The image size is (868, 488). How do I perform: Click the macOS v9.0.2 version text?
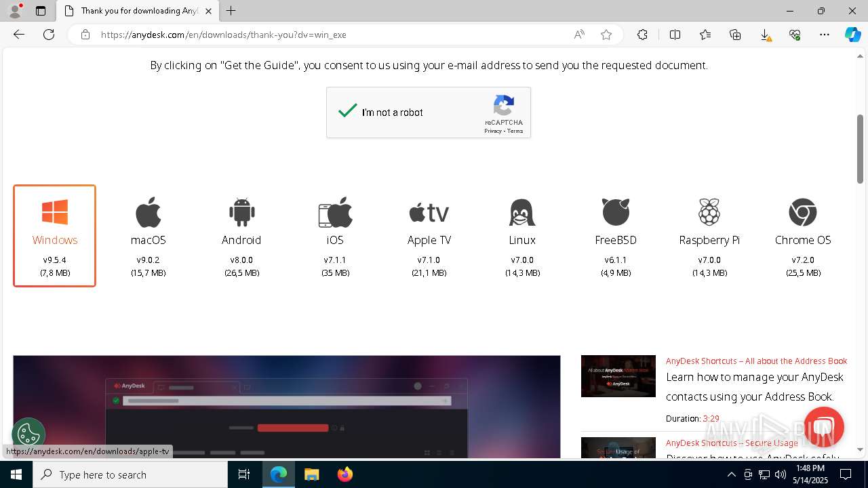click(148, 260)
